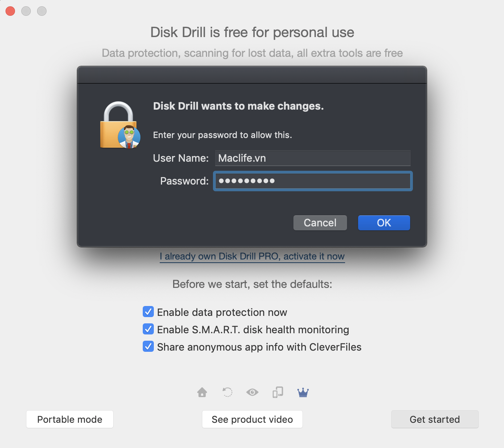Open See product video
Image resolution: width=504 pixels, height=448 pixels.
click(252, 419)
